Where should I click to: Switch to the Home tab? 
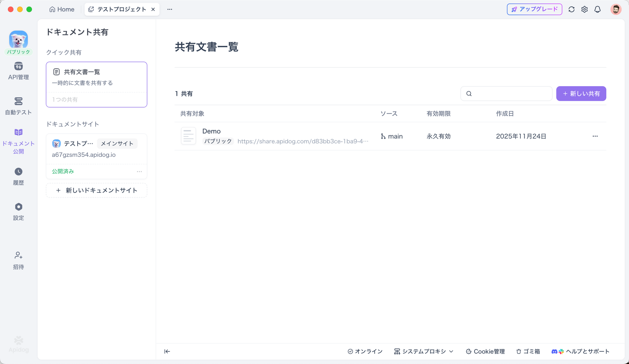click(62, 9)
